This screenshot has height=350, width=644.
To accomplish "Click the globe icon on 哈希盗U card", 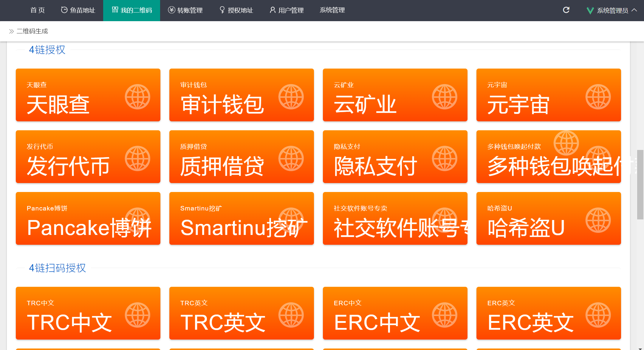I will [x=598, y=220].
